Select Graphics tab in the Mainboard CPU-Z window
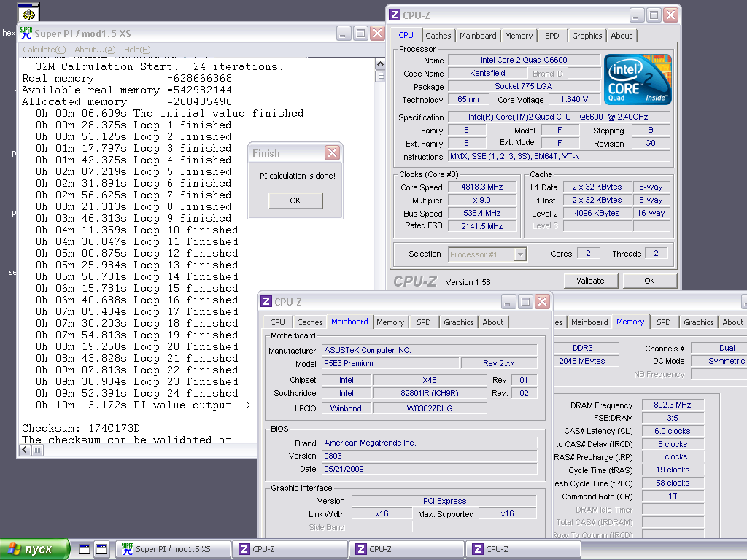This screenshot has width=747, height=560. pos(458,322)
